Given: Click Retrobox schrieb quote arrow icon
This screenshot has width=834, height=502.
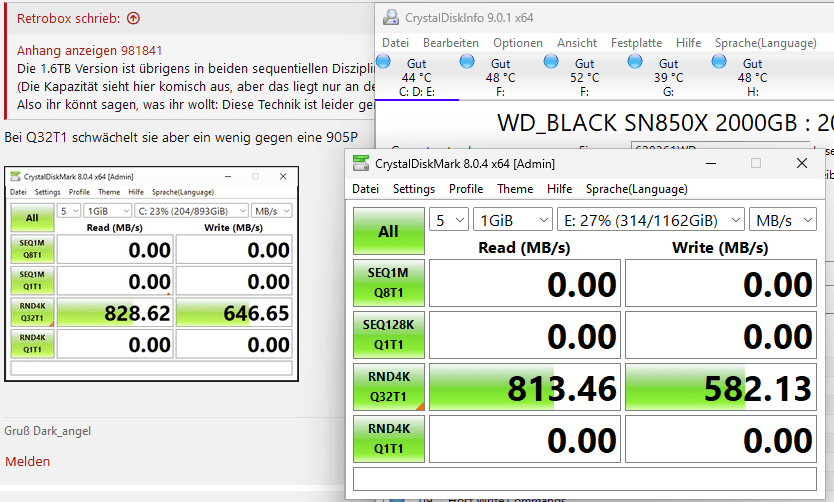Looking at the screenshot, I should pos(134,18).
